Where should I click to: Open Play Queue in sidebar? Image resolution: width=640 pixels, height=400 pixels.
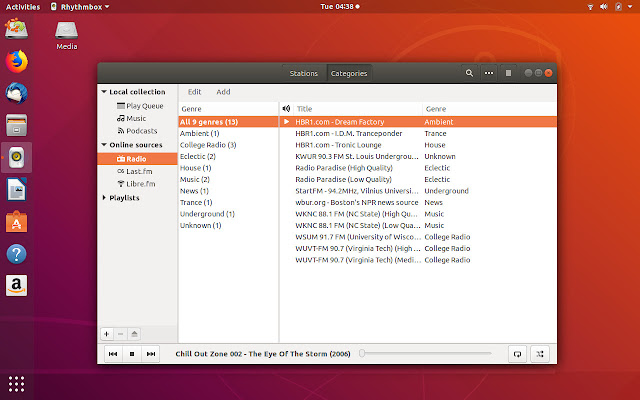[140, 106]
